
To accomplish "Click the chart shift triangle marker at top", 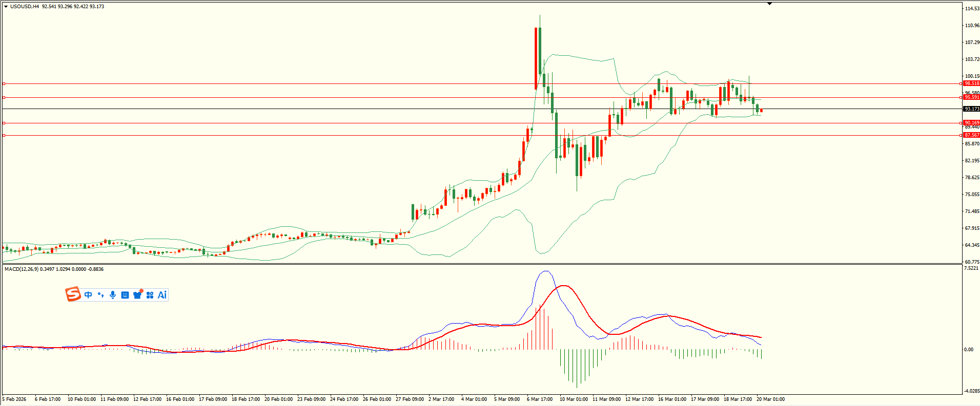I will 769,4.
